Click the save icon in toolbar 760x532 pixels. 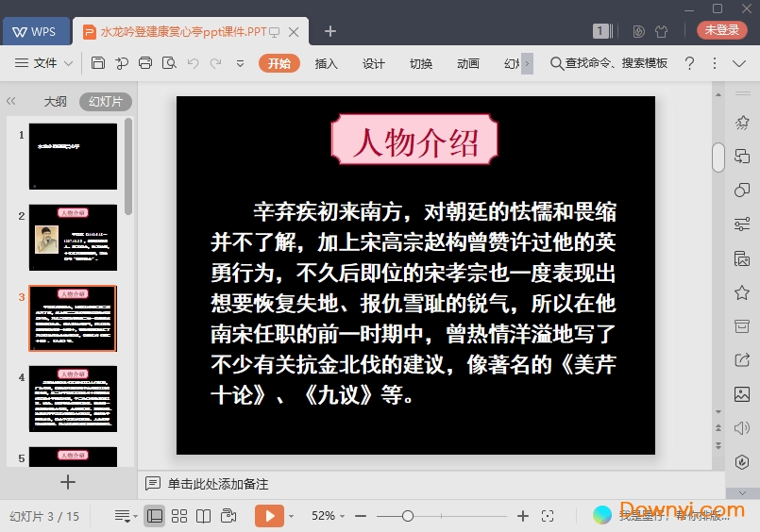click(x=98, y=63)
